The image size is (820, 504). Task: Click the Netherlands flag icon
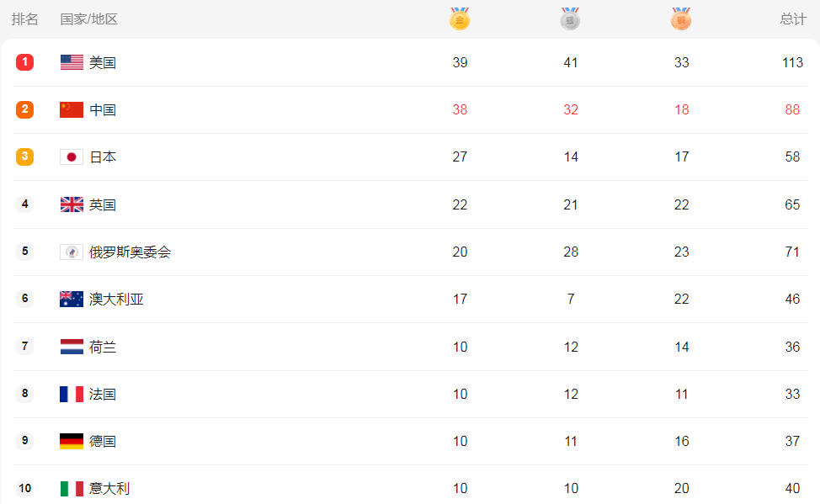(x=72, y=347)
